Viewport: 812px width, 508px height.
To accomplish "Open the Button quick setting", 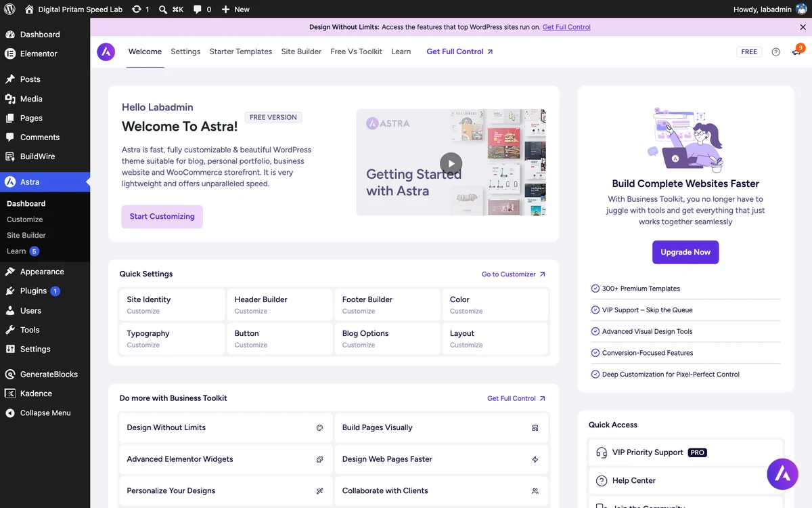I will click(x=279, y=339).
